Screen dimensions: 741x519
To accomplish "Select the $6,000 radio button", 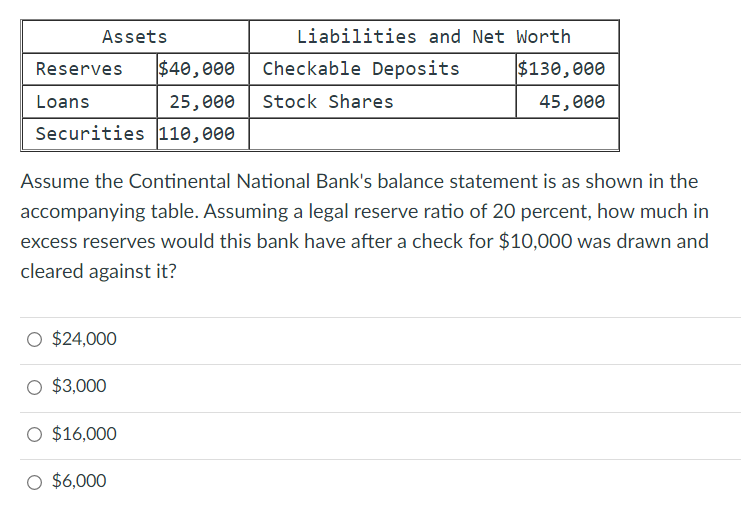I will (x=34, y=482).
